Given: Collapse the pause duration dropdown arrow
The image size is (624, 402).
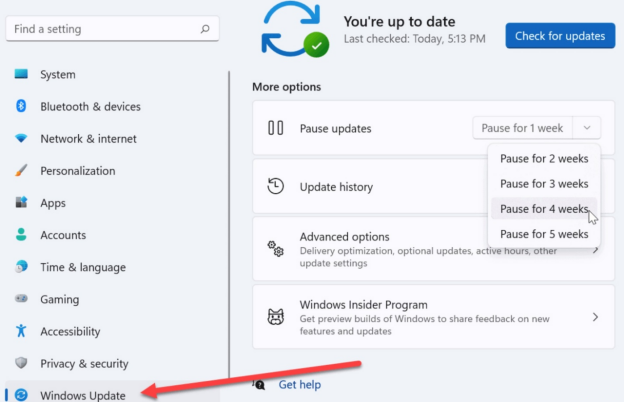Looking at the screenshot, I should 587,128.
